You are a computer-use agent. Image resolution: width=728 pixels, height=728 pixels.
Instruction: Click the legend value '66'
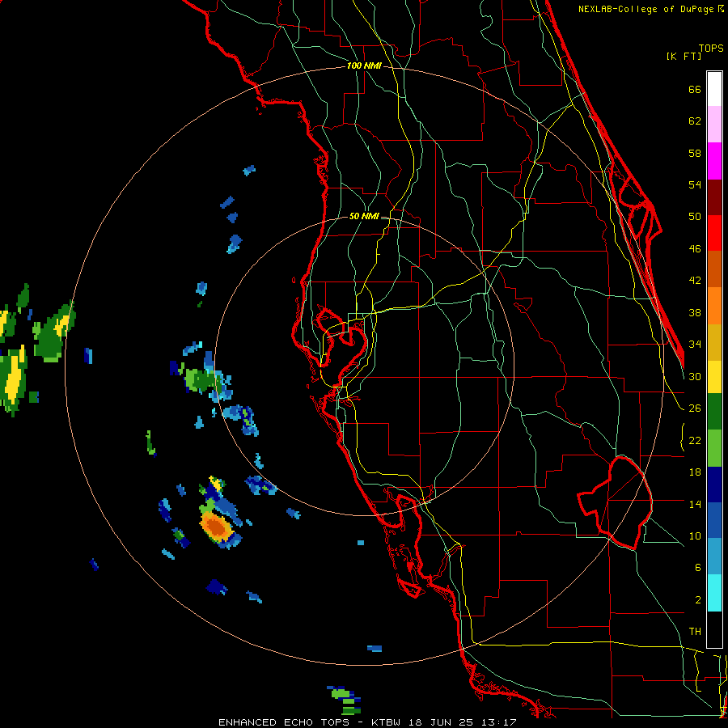695,90
